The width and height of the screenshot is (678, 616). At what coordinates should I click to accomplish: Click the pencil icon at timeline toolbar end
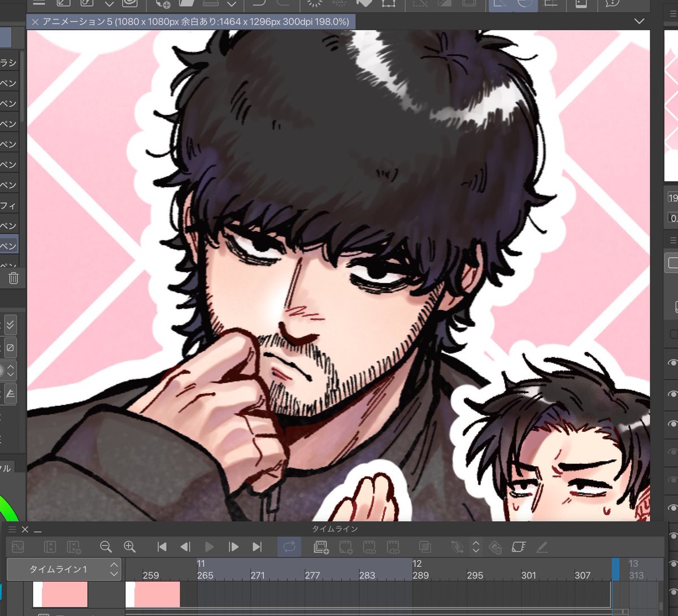click(542, 546)
